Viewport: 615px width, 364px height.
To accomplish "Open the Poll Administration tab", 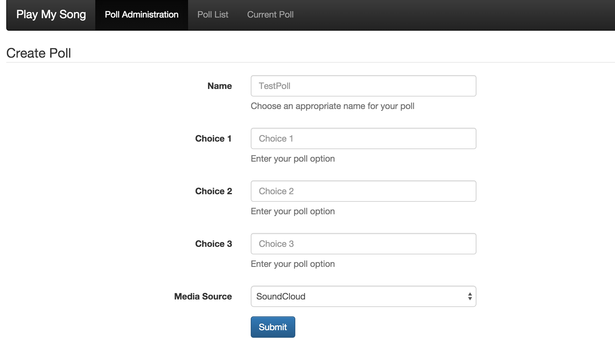I will pyautogui.click(x=141, y=14).
